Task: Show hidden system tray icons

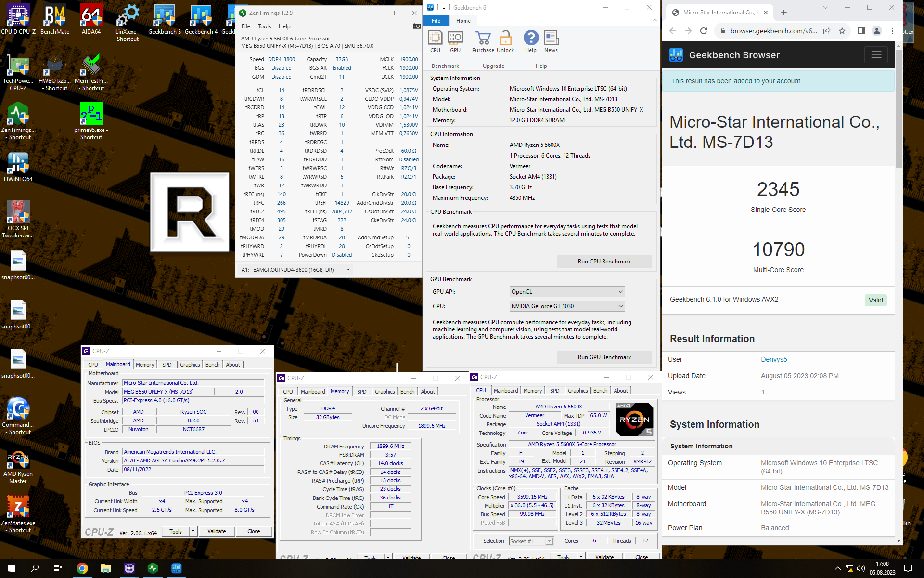Action: (837, 568)
